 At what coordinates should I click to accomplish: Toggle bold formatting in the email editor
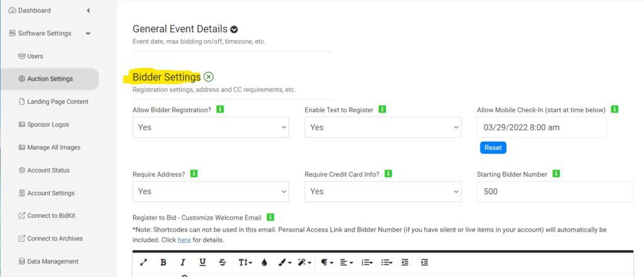tap(164, 263)
